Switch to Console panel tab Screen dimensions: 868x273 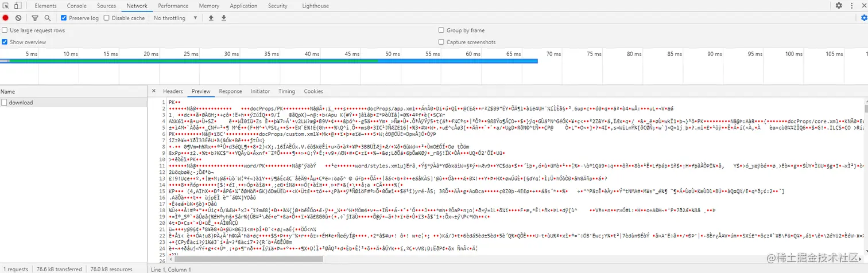coord(77,6)
